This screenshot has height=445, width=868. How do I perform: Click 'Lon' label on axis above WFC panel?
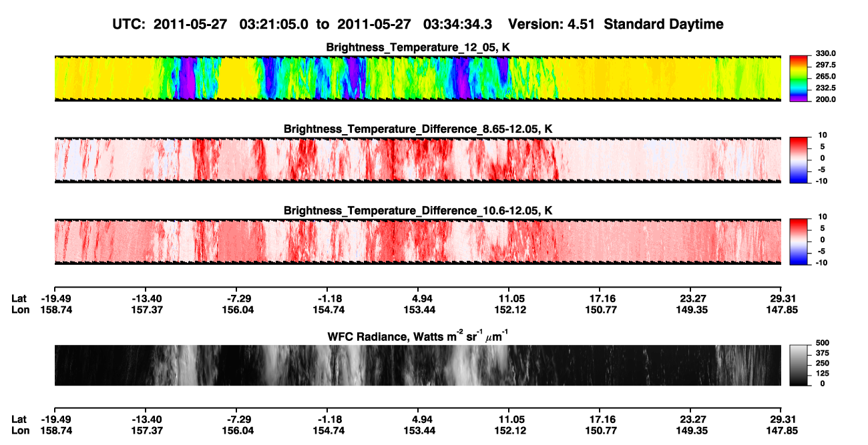(x=20, y=310)
